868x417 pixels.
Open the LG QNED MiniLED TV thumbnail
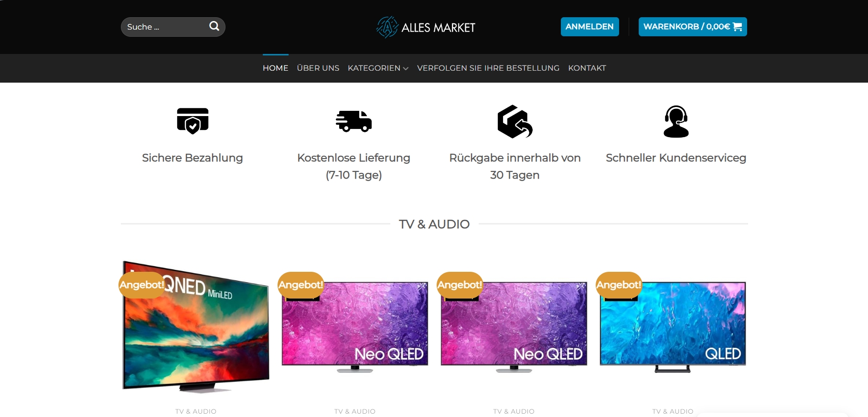coord(196,327)
